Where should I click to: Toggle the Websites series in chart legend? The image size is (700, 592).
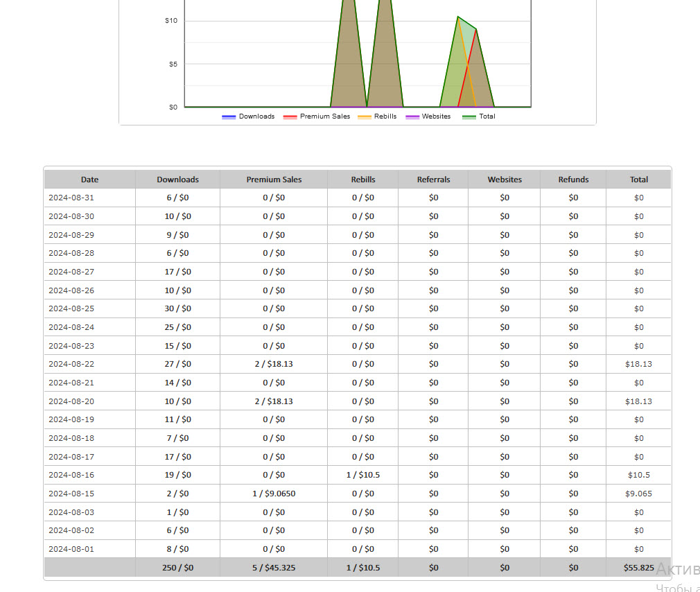428,116
